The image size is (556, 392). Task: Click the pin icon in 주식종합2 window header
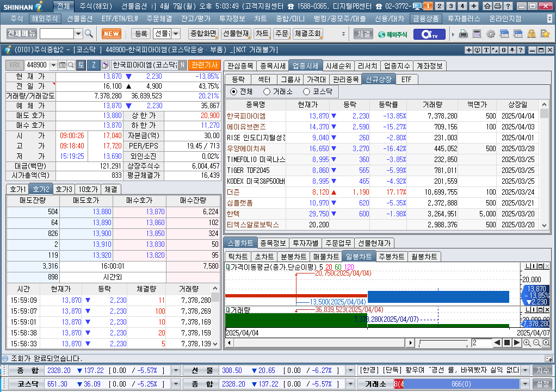512,50
